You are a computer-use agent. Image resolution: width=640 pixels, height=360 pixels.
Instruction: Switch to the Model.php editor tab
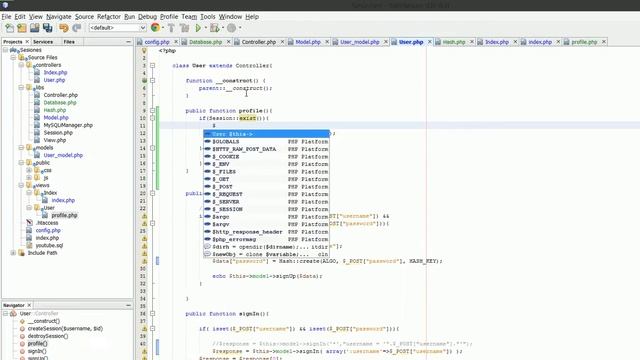point(308,42)
